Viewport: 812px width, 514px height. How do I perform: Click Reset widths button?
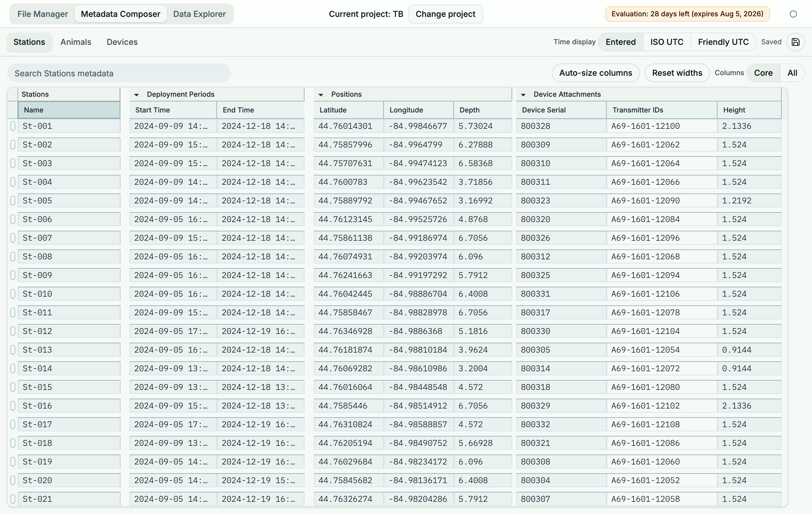677,73
